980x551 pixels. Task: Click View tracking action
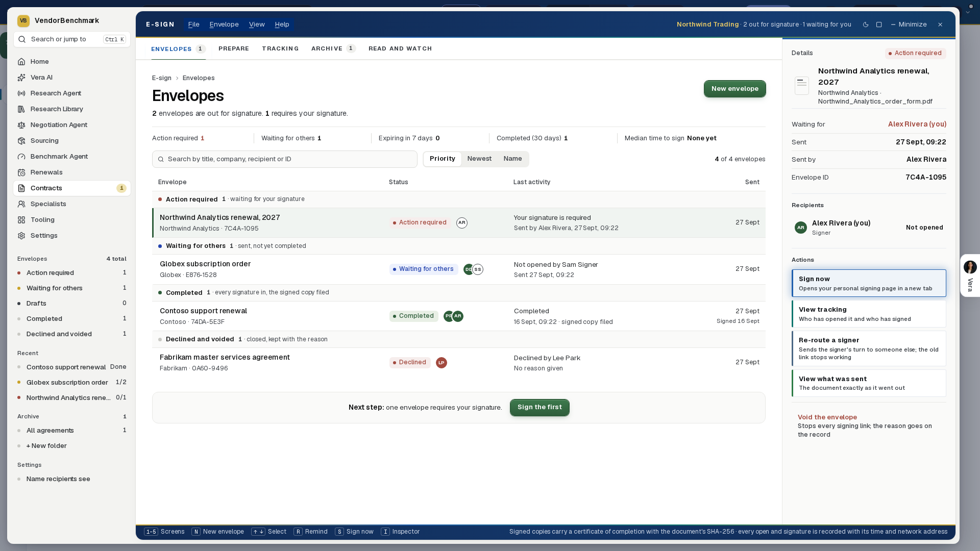point(869,314)
